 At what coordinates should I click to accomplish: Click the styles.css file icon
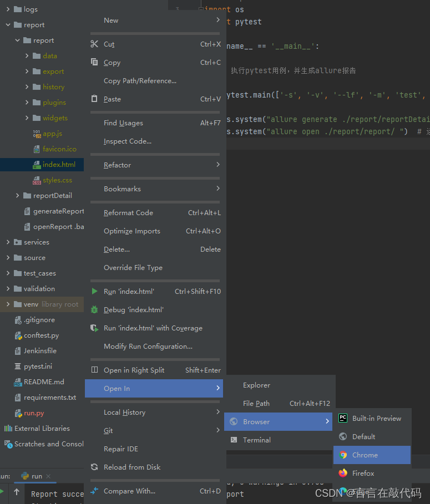click(37, 180)
